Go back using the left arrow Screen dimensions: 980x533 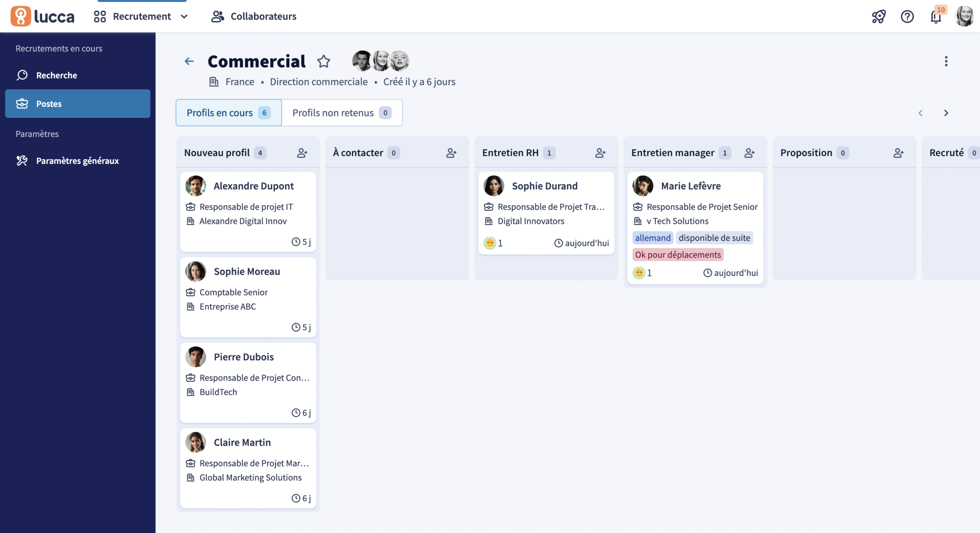(x=189, y=61)
